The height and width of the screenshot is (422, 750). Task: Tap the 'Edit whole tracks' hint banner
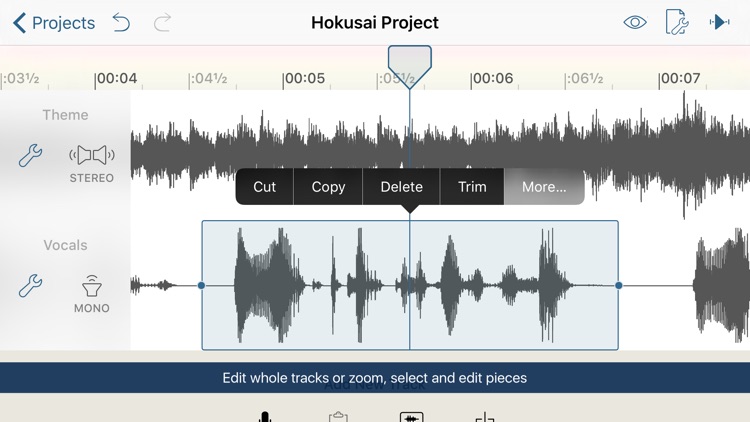(375, 378)
